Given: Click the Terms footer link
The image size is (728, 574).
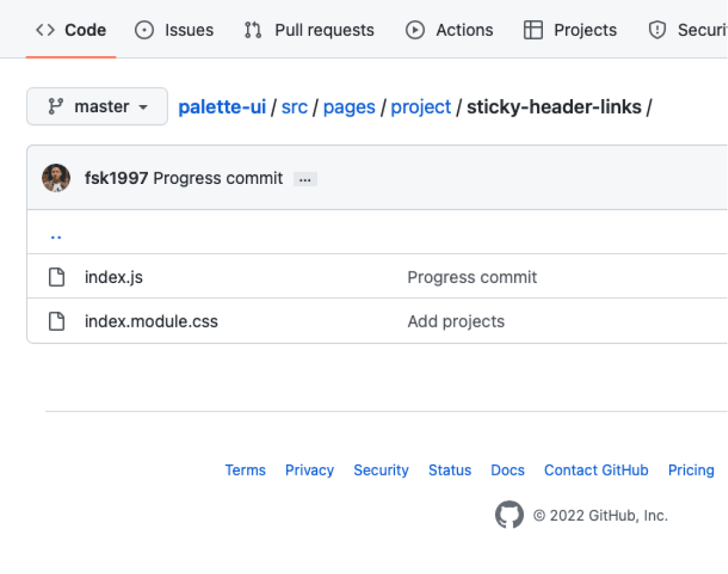Looking at the screenshot, I should coord(245,470).
